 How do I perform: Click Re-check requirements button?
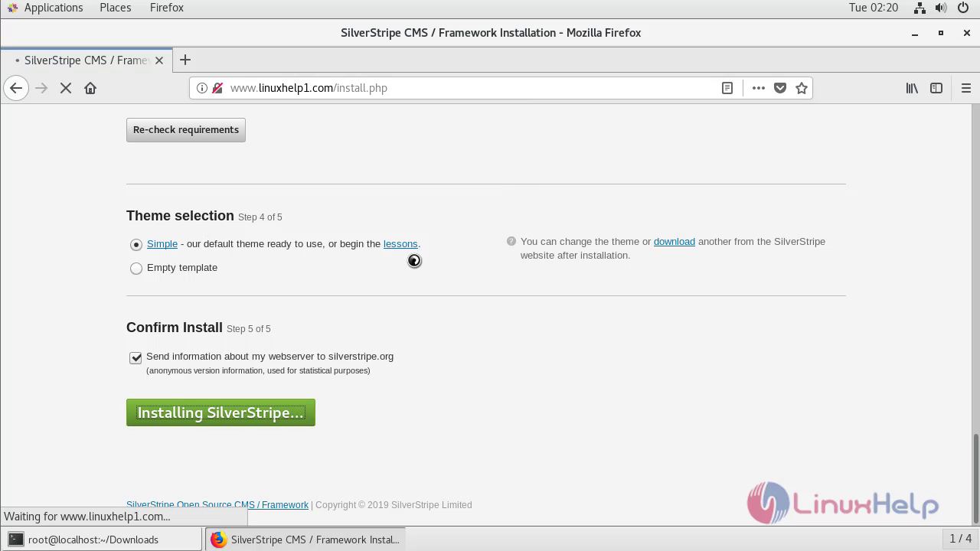[186, 129]
